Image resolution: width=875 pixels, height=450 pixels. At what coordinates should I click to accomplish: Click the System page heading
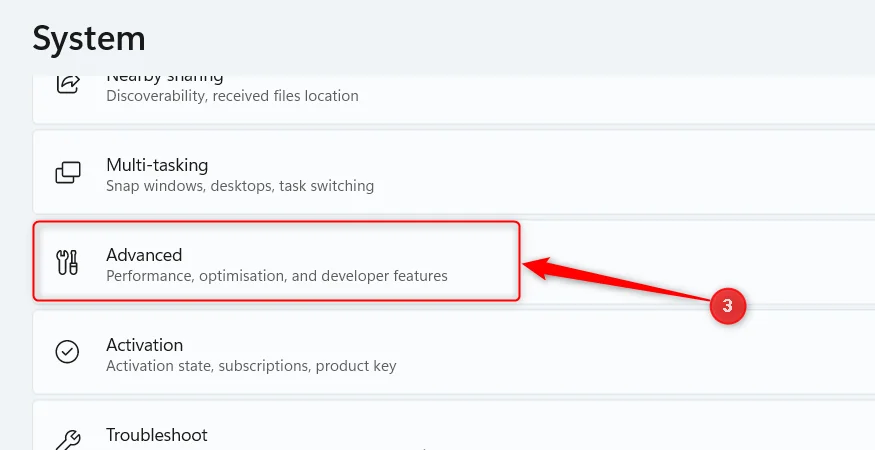[x=89, y=39]
